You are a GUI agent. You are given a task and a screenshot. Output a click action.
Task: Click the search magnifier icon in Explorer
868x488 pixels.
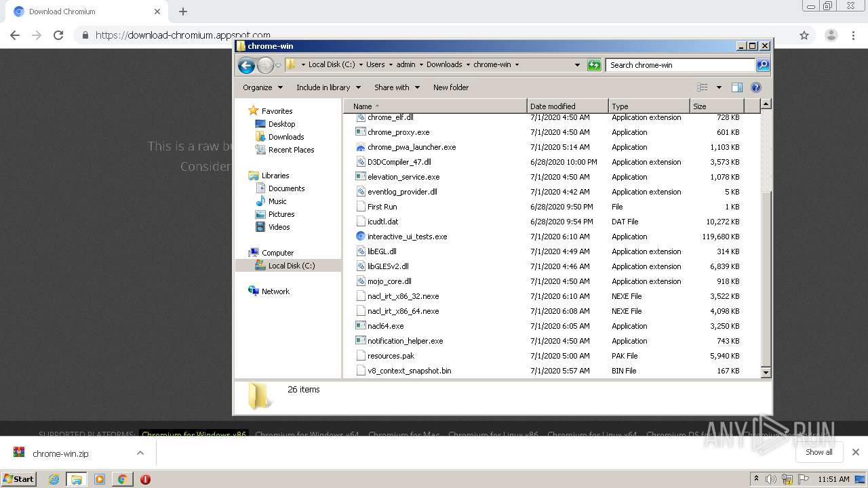763,65
